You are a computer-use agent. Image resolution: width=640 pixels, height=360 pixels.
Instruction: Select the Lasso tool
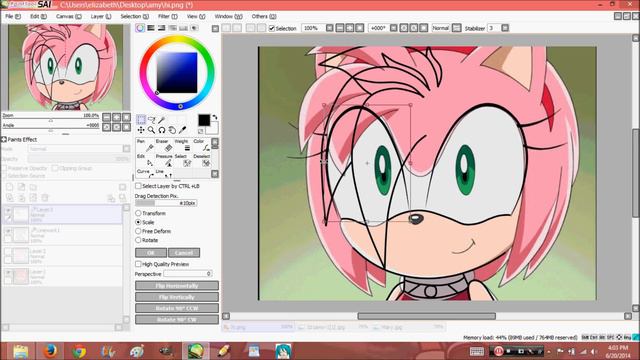pyautogui.click(x=151, y=119)
